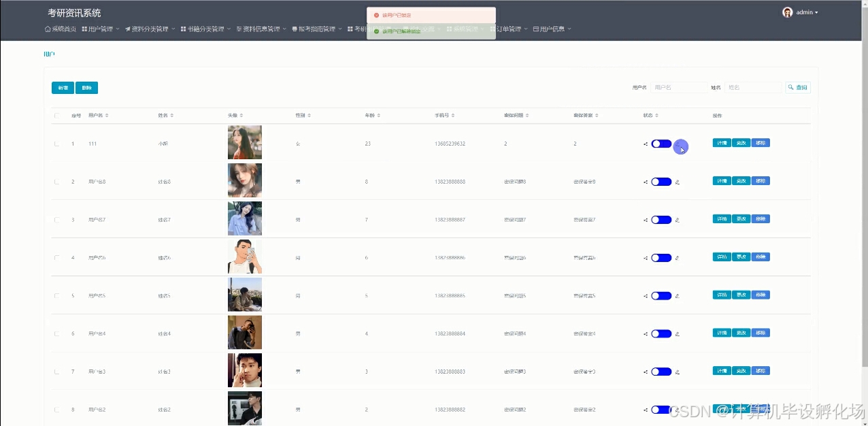Focus the 姓名 search input field
The width and height of the screenshot is (868, 426).
click(753, 88)
